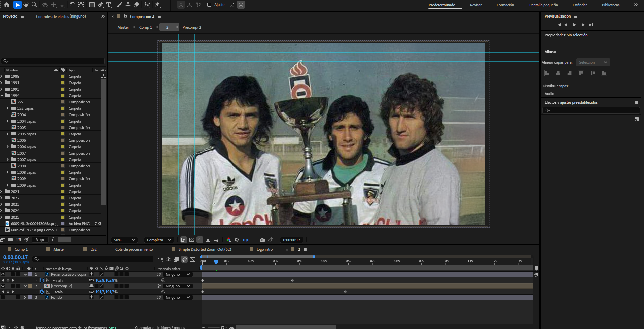Select the Brush tool
This screenshot has height=329, width=644.
[119, 5]
